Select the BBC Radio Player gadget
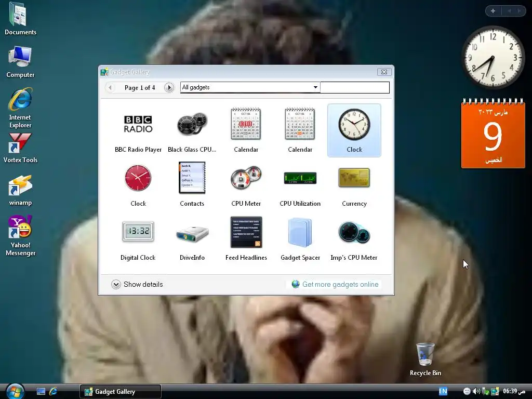 (138, 130)
